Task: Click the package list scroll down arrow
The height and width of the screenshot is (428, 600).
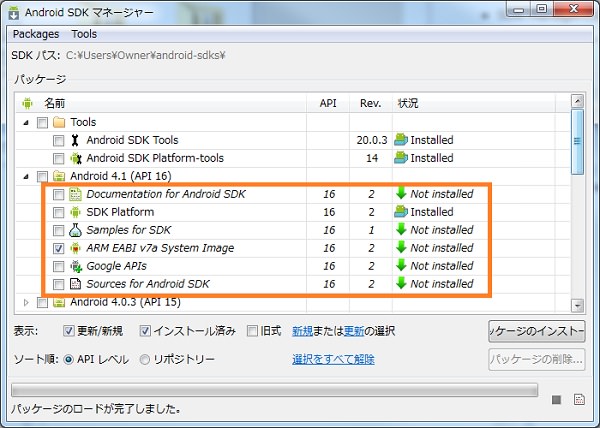Action: (x=577, y=305)
